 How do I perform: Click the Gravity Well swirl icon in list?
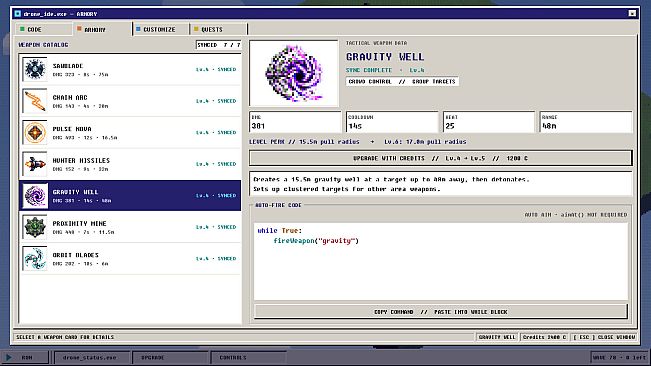(35, 195)
